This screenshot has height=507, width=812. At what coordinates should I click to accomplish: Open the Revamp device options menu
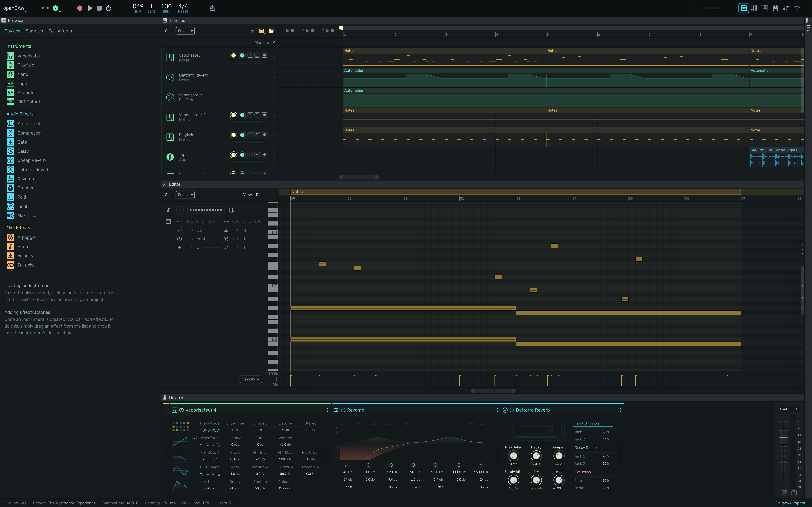pyautogui.click(x=497, y=410)
